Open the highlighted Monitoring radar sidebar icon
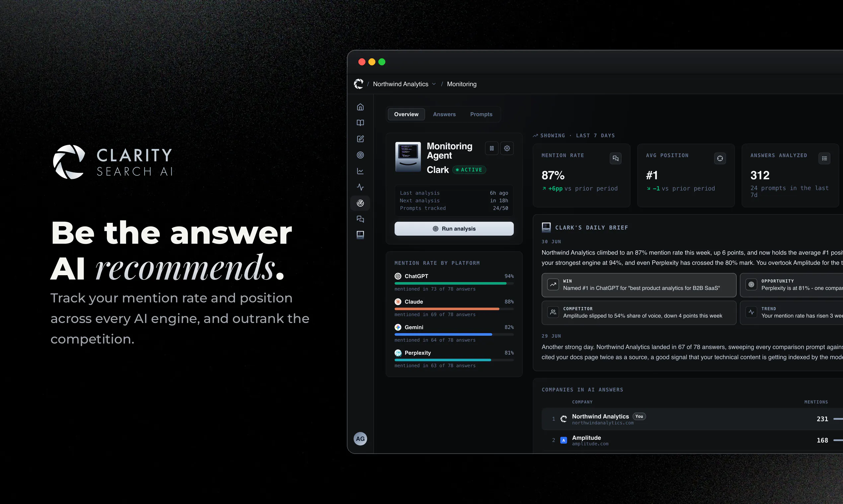 (360, 203)
